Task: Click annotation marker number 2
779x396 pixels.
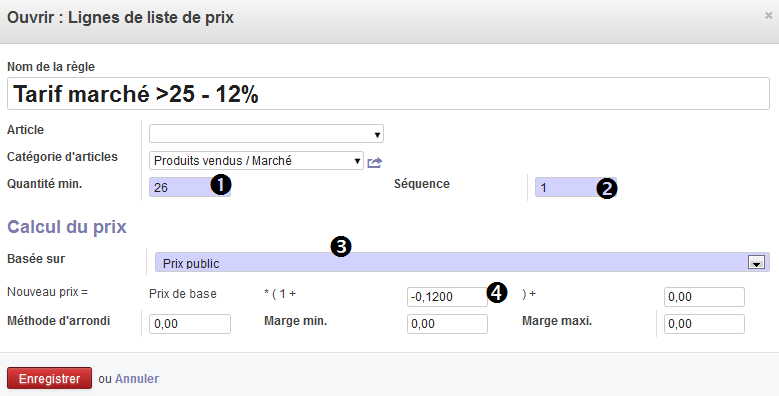Action: click(x=607, y=189)
